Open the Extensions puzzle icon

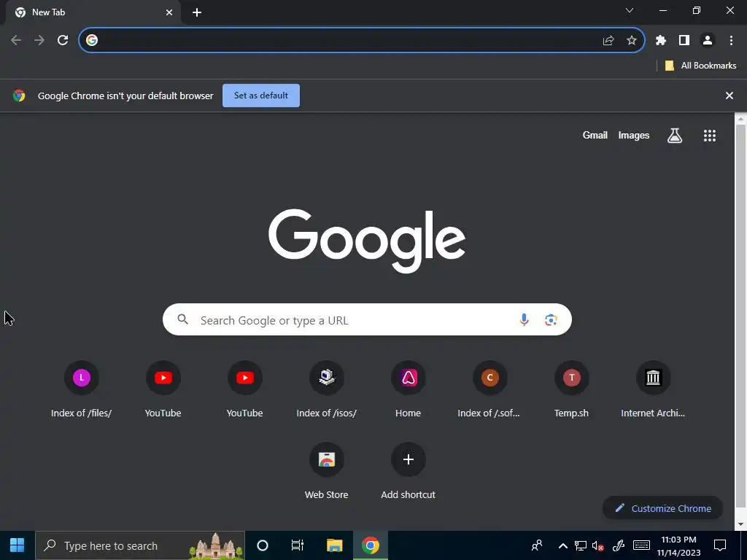(661, 41)
